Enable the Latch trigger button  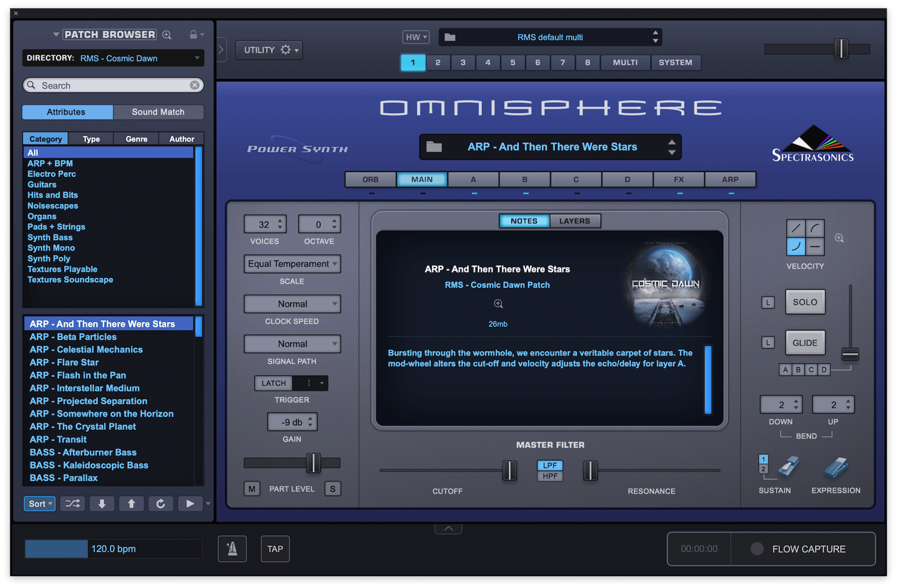[x=273, y=383]
